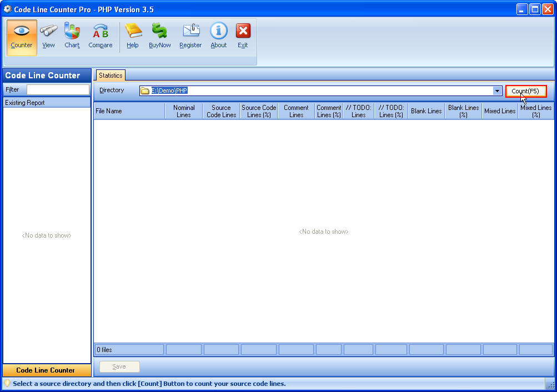
Task: Close the Code Line Counter Pro window
Action: tap(548, 9)
